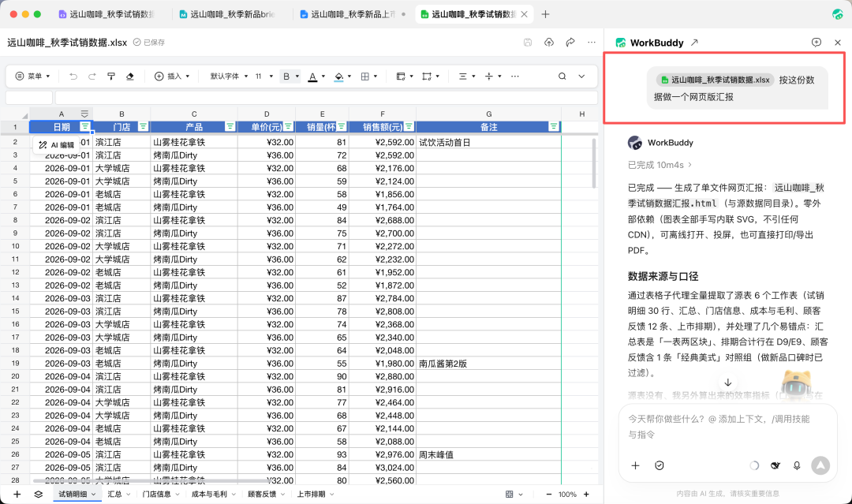852x504 pixels.
Task: Click the WorkBuddy message input box
Action: pos(727,427)
